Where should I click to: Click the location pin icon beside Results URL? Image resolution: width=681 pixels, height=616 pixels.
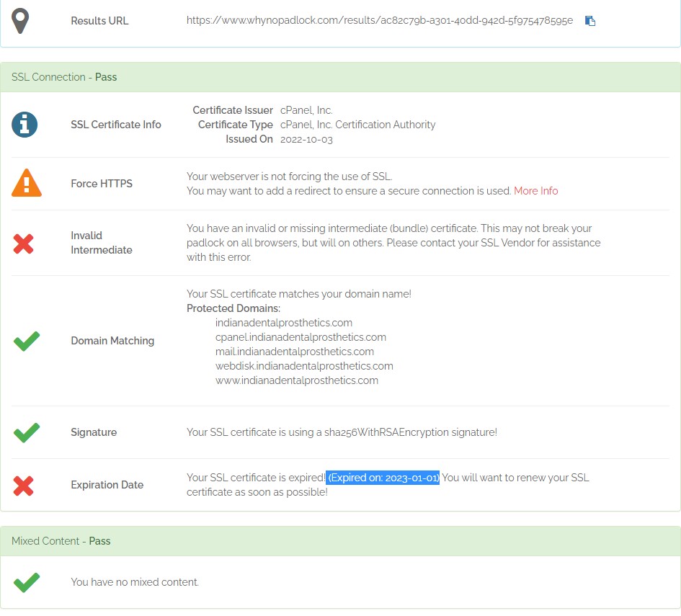(x=26, y=21)
